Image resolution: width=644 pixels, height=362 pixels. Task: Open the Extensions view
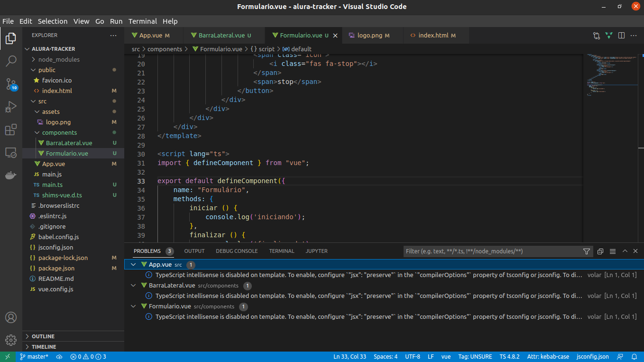coord(11,130)
